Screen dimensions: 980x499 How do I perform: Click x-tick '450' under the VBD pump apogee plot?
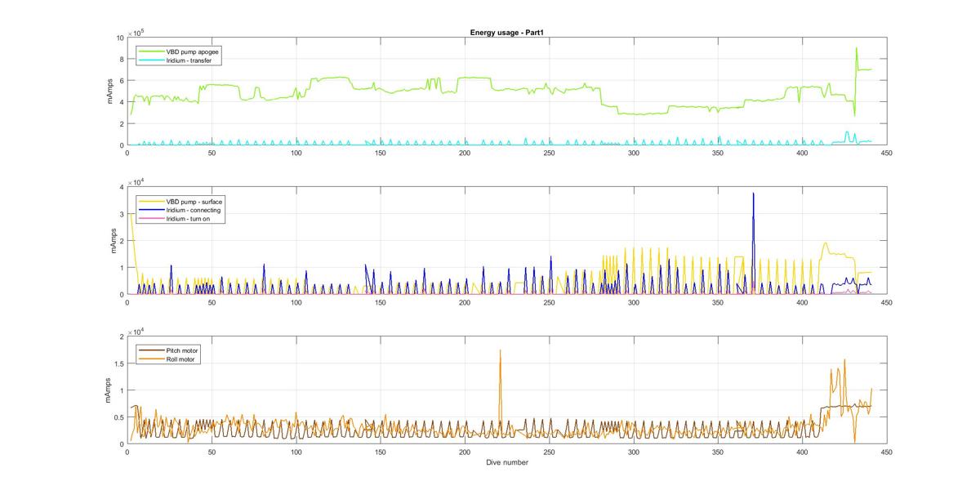click(886, 153)
